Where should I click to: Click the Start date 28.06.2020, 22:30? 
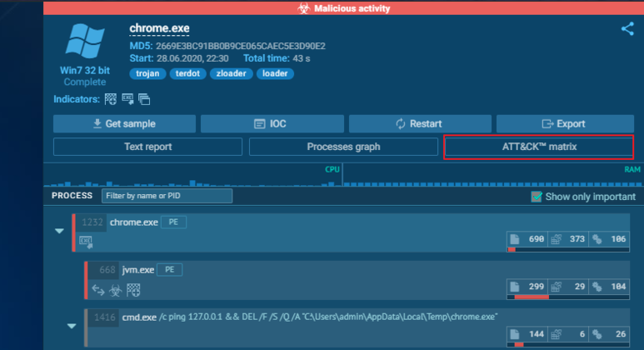point(192,58)
